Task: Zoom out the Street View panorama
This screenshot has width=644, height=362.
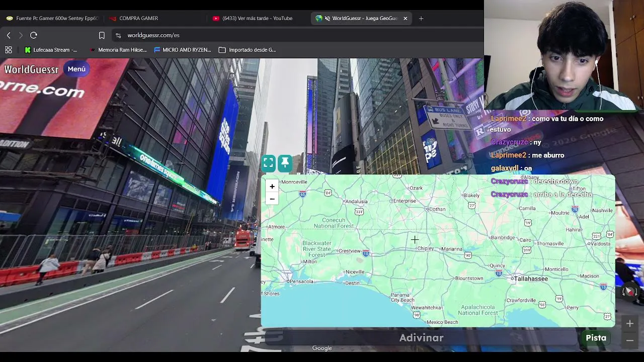Action: (x=630, y=340)
